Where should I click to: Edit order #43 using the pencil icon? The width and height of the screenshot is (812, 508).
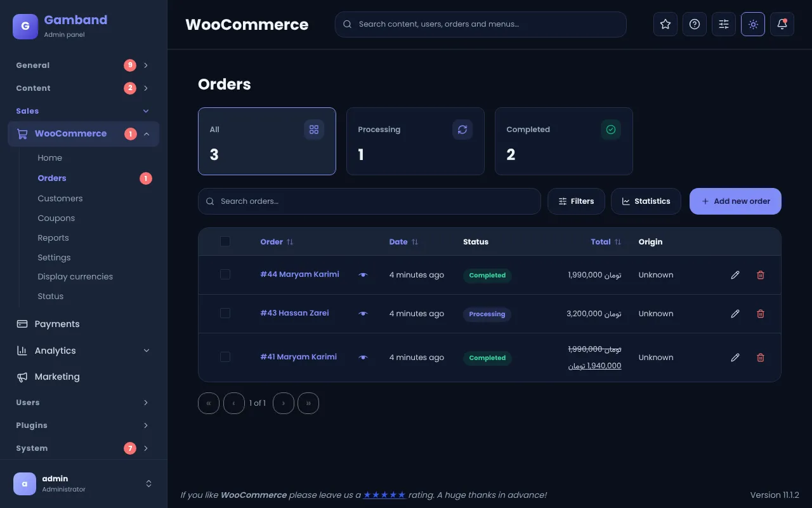pyautogui.click(x=735, y=314)
